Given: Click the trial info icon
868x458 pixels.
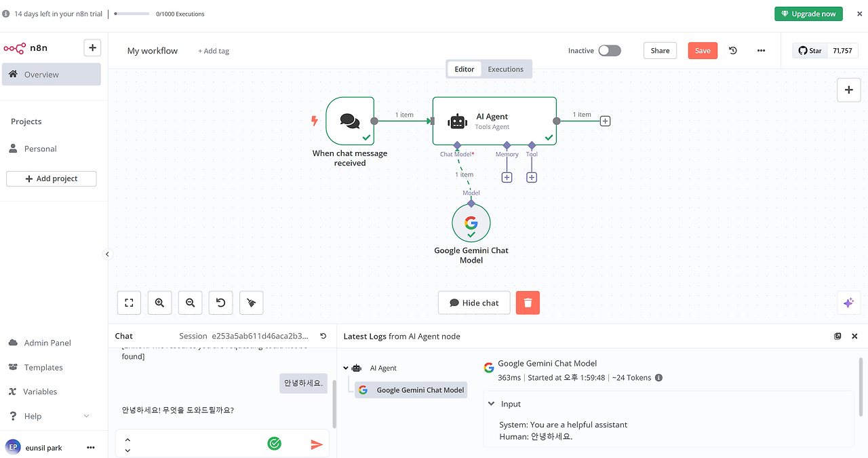Looking at the screenshot, I should [6, 14].
